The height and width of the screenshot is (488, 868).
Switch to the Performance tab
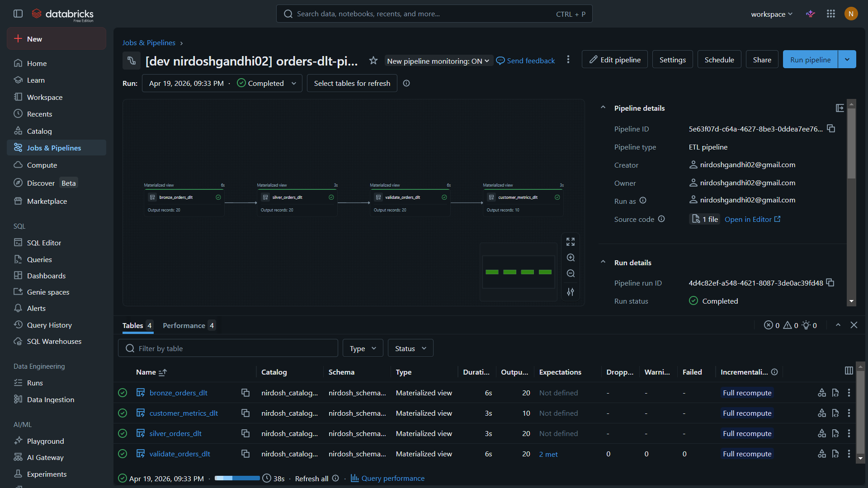click(184, 325)
